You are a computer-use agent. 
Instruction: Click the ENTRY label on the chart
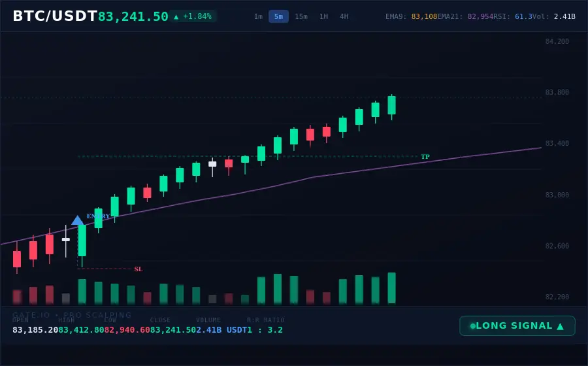pyautogui.click(x=98, y=216)
